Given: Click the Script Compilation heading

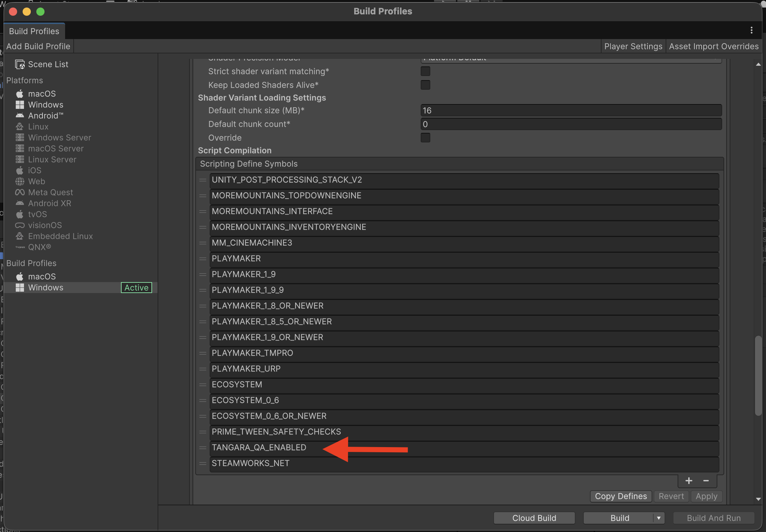Looking at the screenshot, I should coord(235,150).
